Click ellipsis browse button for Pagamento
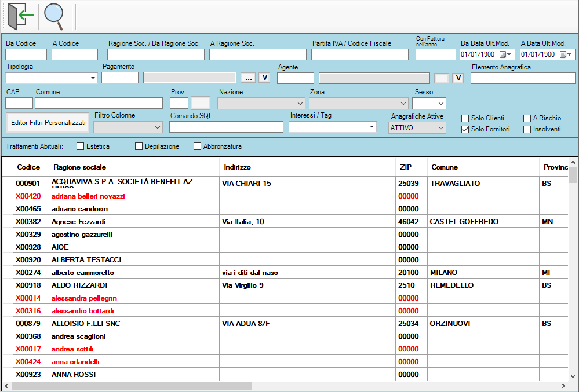 point(247,78)
